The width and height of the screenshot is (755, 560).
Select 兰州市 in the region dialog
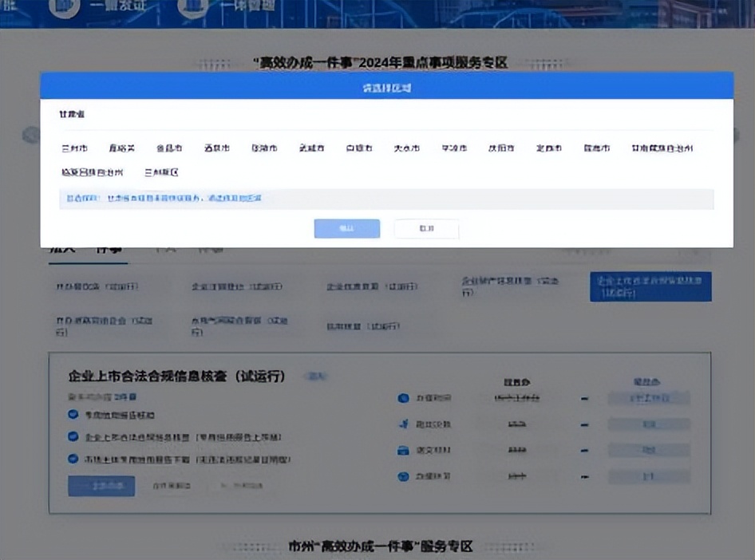(75, 148)
